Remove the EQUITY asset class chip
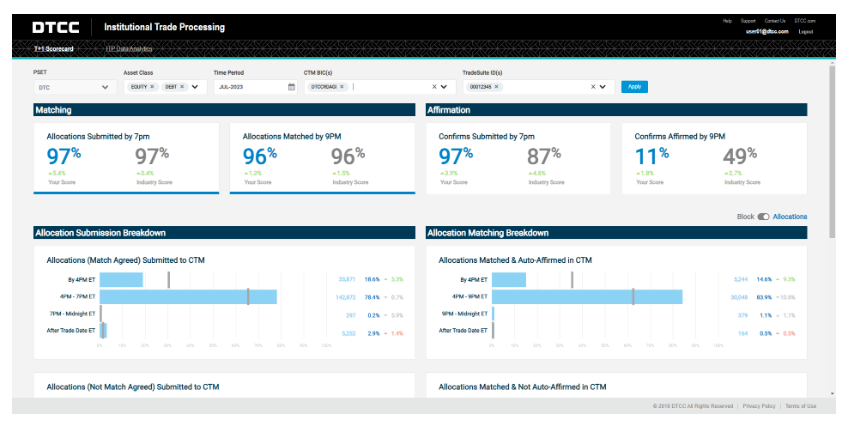 152,86
